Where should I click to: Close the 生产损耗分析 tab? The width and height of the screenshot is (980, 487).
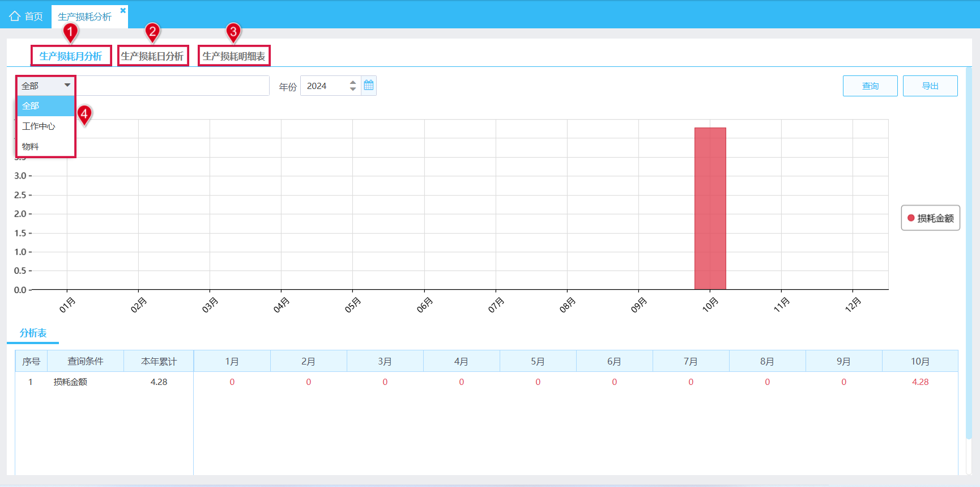pyautogui.click(x=123, y=10)
